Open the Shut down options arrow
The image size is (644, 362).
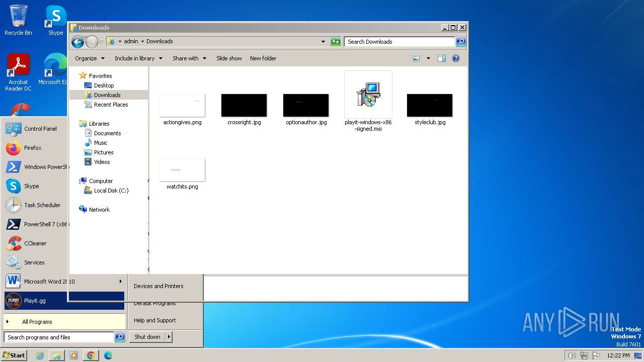(169, 337)
